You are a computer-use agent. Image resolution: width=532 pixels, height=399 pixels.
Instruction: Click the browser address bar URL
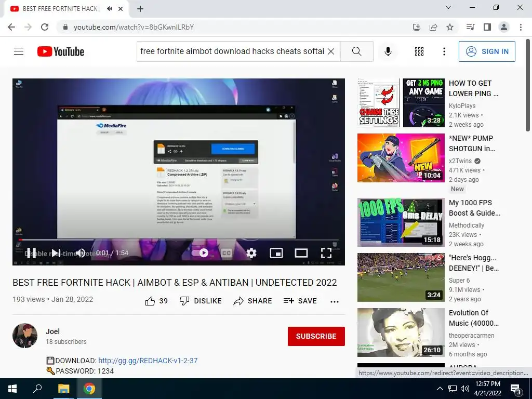[x=134, y=27]
